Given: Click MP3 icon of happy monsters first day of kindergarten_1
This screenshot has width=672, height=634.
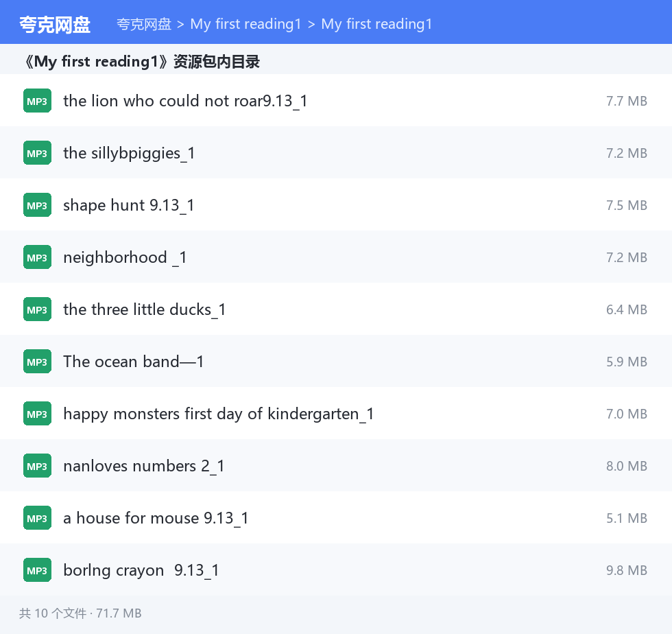Looking at the screenshot, I should point(37,414).
